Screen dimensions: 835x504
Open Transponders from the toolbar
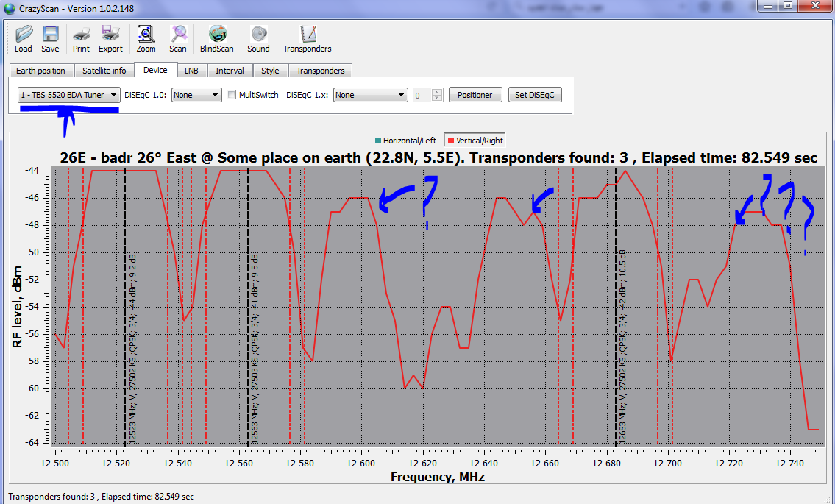tap(307, 38)
